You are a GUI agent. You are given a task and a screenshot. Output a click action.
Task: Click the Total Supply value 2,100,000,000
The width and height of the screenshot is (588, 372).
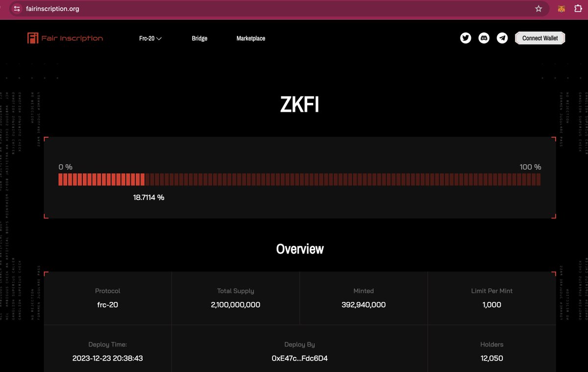coord(236,305)
